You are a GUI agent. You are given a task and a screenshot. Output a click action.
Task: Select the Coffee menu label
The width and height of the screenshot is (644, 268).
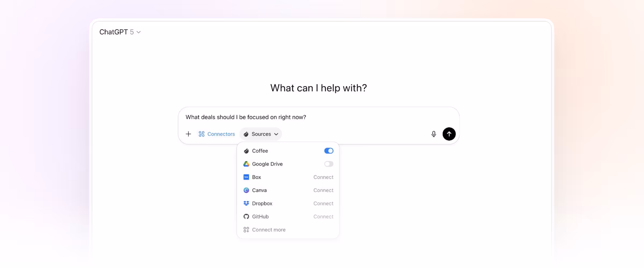tap(260, 151)
